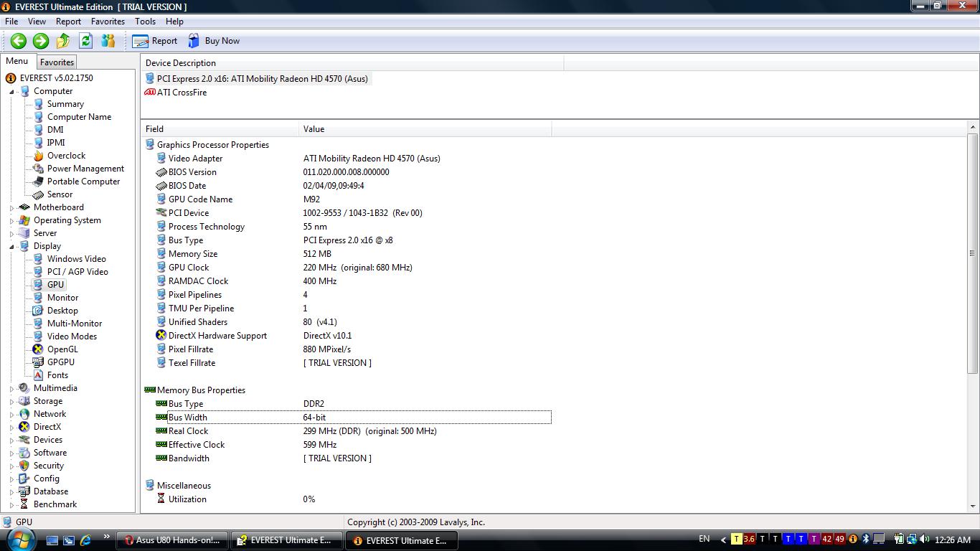Open the Sensor page in the sidebar
The width and height of the screenshot is (980, 551).
pyautogui.click(x=60, y=194)
